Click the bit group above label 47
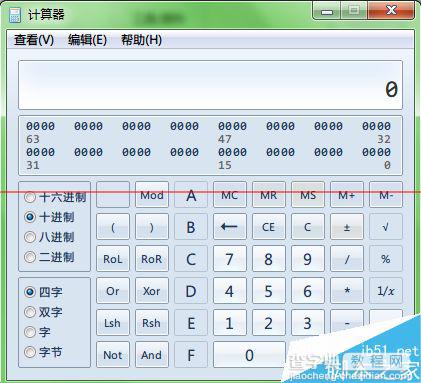Screen dimensions: 421x383 point(233,126)
